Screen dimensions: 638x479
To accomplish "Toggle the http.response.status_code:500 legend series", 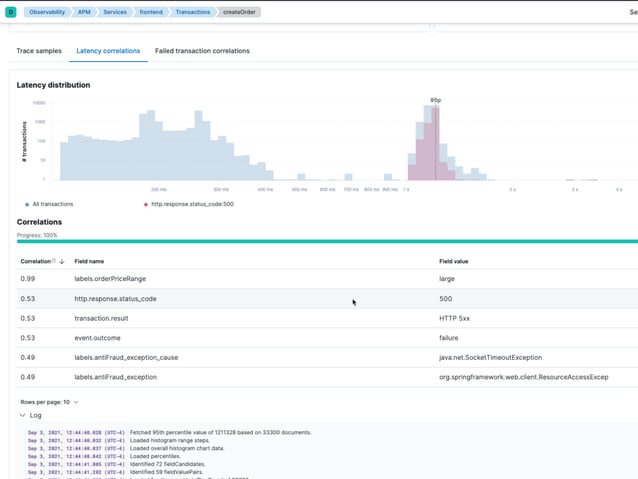I will pos(190,204).
